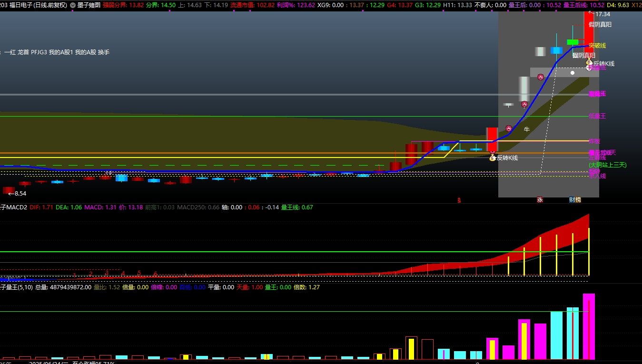Click the tallest magenta volume bar
The height and width of the screenshot is (364, 642).
point(589,326)
